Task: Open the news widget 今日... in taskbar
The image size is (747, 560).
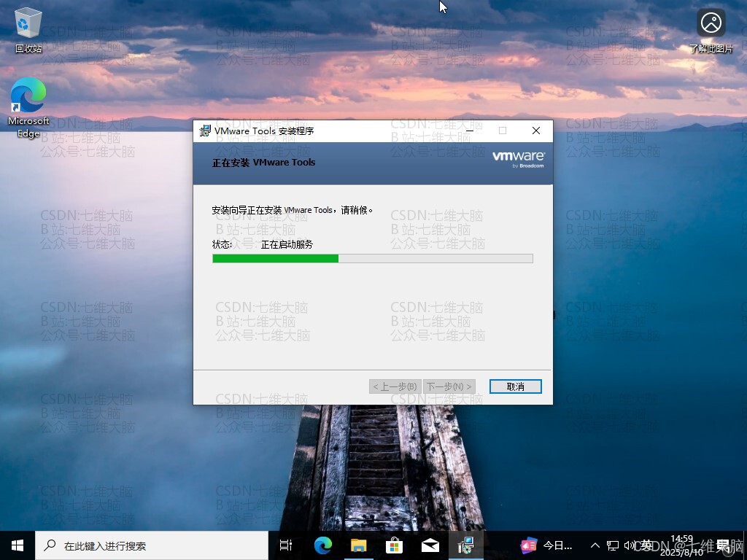Action: click(x=546, y=545)
